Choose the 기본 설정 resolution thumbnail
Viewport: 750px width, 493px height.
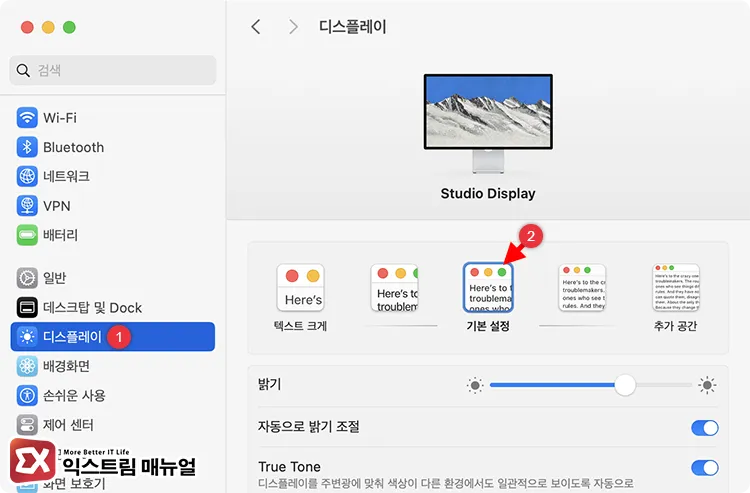(488, 288)
